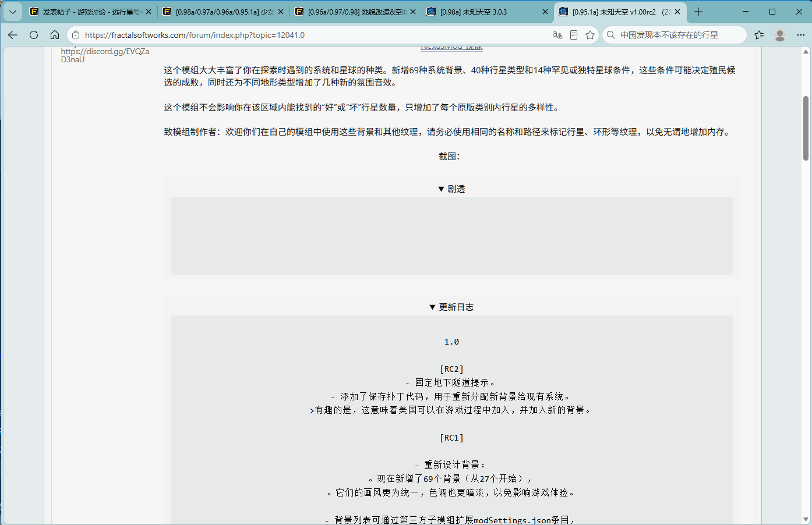Click the gray screenshot spoiler box
Image resolution: width=812 pixels, height=525 pixels.
point(451,236)
